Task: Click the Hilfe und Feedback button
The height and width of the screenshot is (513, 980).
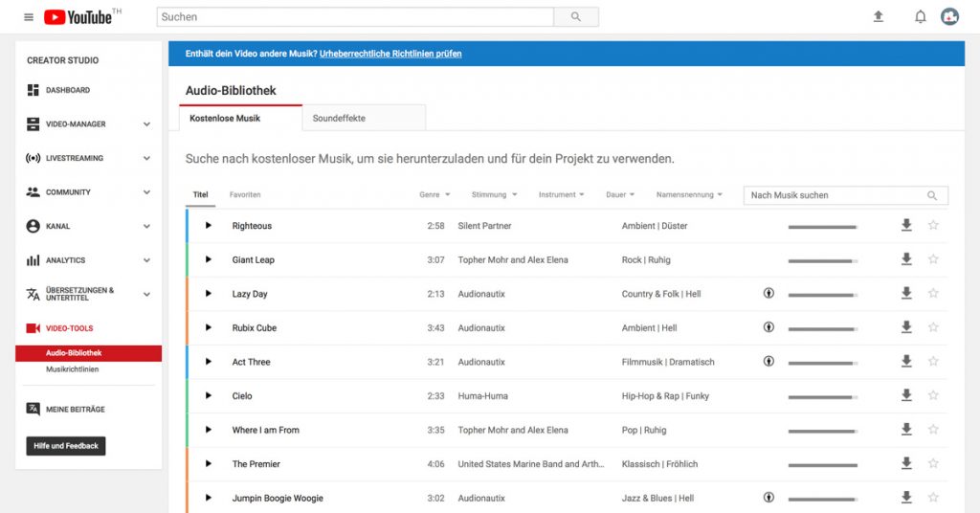Action: (x=66, y=446)
